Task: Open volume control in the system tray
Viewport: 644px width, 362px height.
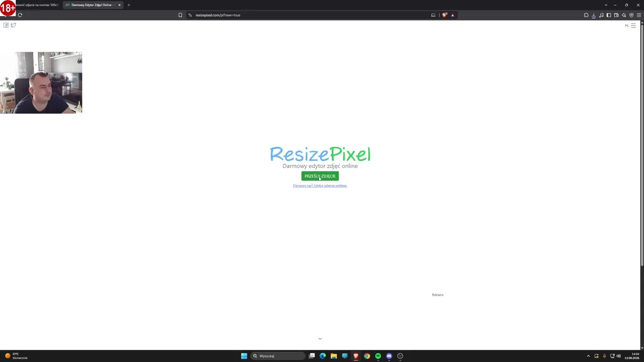Action: 619,356
